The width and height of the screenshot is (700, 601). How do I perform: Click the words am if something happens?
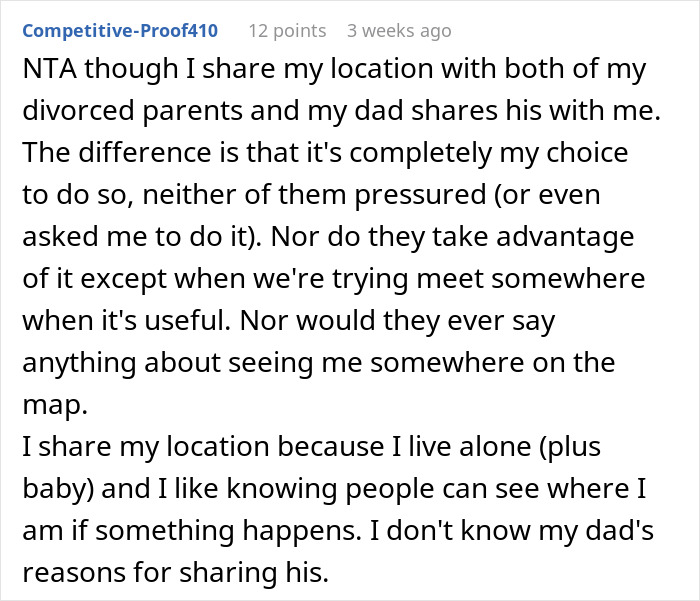[192, 530]
